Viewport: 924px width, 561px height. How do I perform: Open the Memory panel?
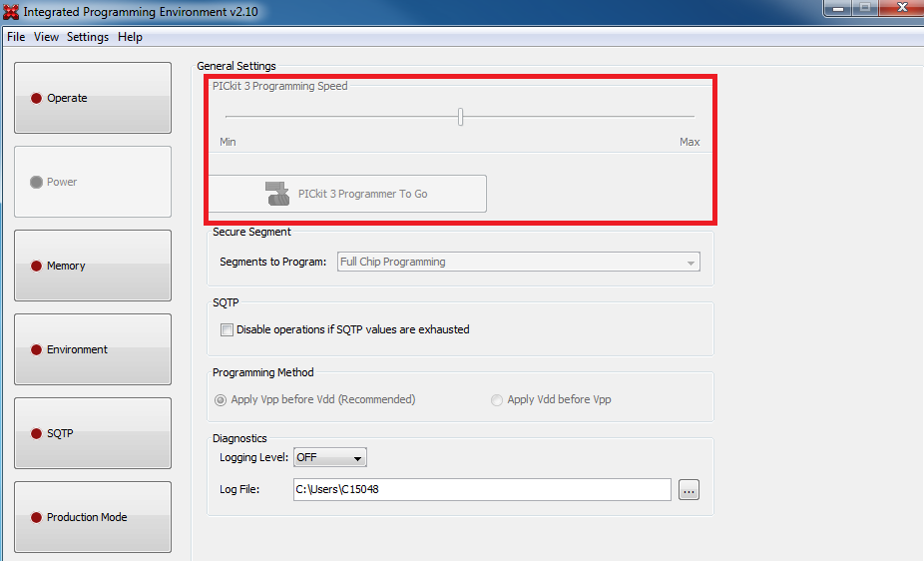pos(93,266)
